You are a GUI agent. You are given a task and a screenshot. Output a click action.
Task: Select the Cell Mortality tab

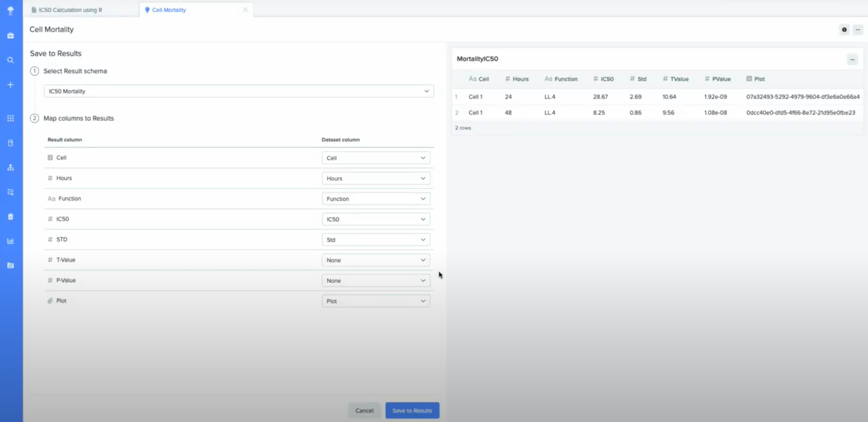(169, 10)
